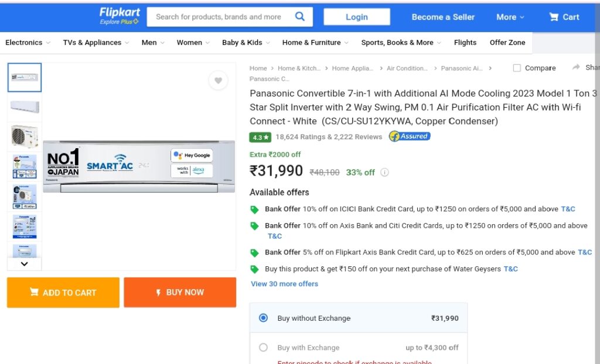Select Buy with Exchange radio button
The height and width of the screenshot is (364, 600).
coord(263,347)
